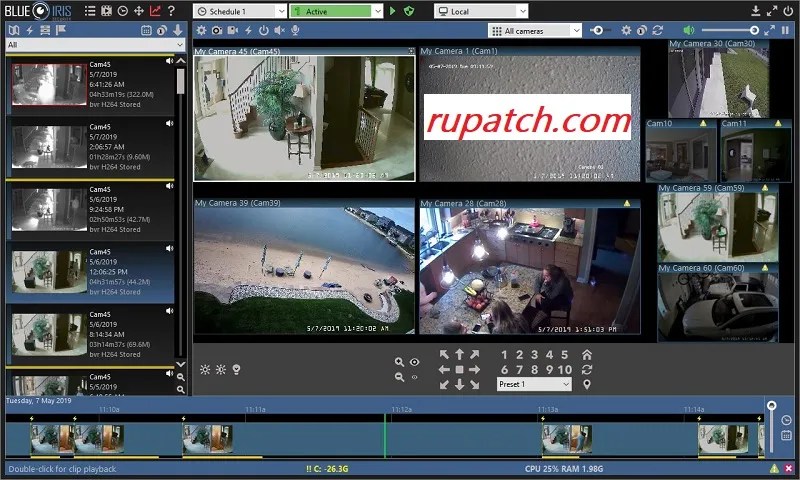Open the red status chart icon
The image size is (800, 480).
pos(155,11)
